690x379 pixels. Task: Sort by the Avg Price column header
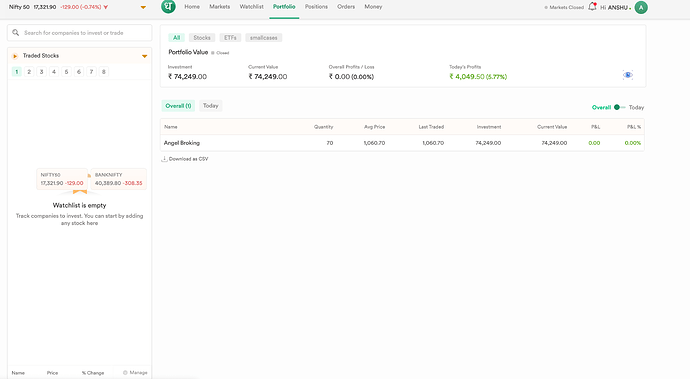[x=374, y=127]
